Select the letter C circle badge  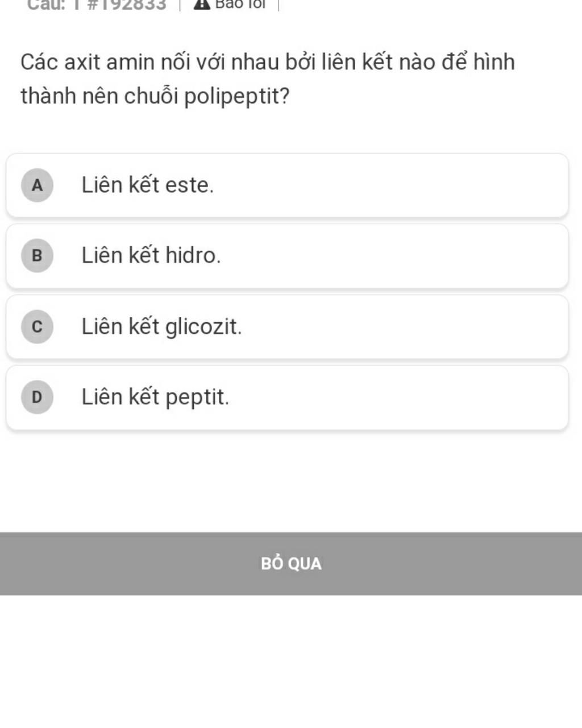pos(37,327)
